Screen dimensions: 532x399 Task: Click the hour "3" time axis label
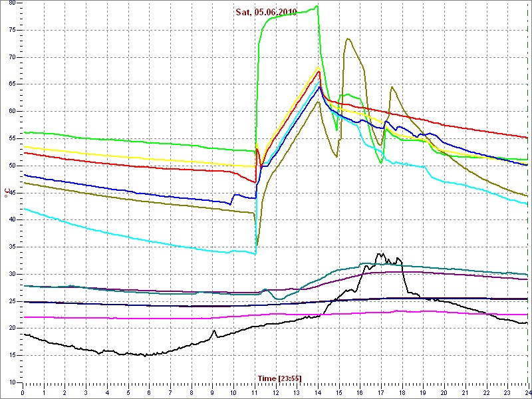point(86,392)
